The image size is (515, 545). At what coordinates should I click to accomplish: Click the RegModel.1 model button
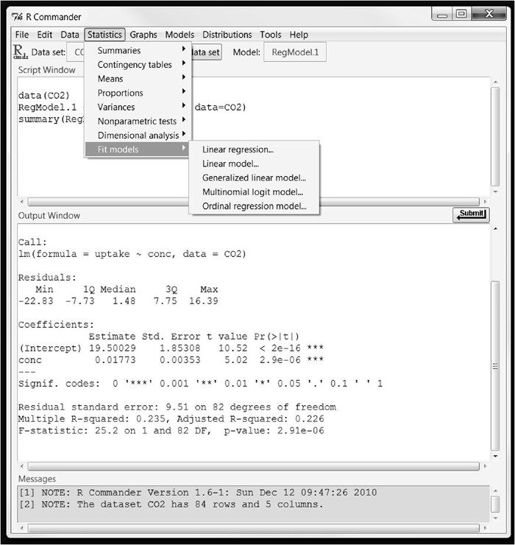pyautogui.click(x=295, y=52)
